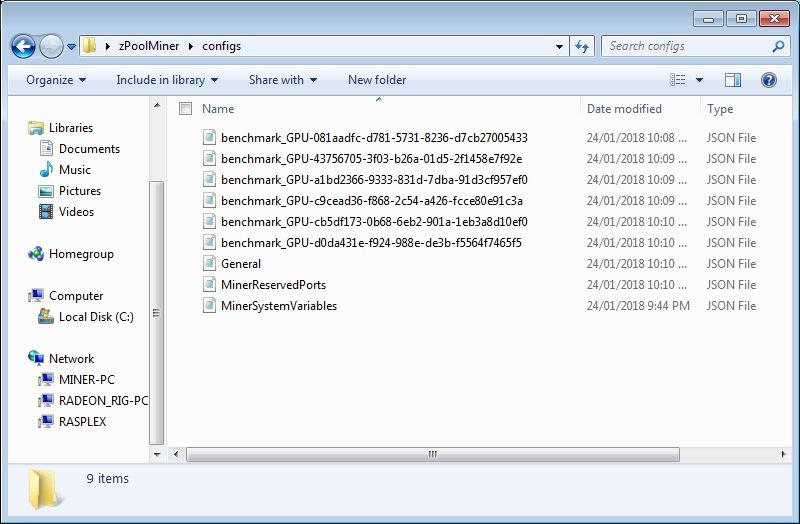The width and height of the screenshot is (800, 524).
Task: Click the MinerReservedPorts file icon
Action: (209, 284)
